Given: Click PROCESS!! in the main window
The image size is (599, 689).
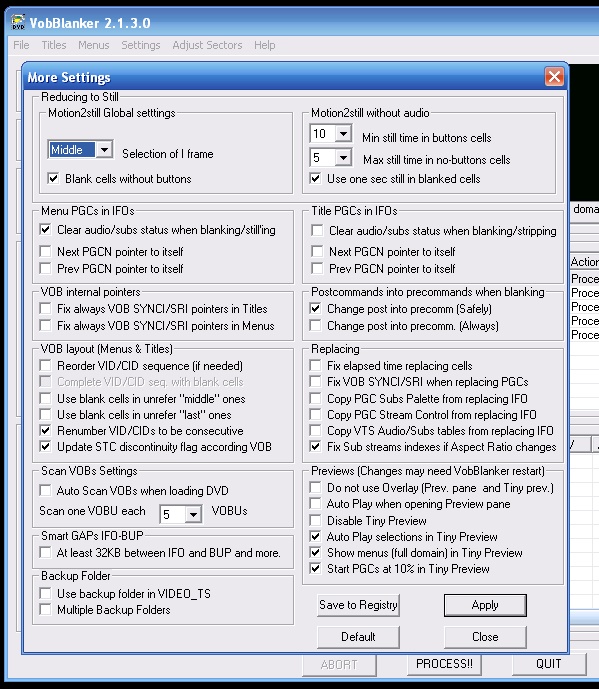Looking at the screenshot, I should click(x=444, y=664).
